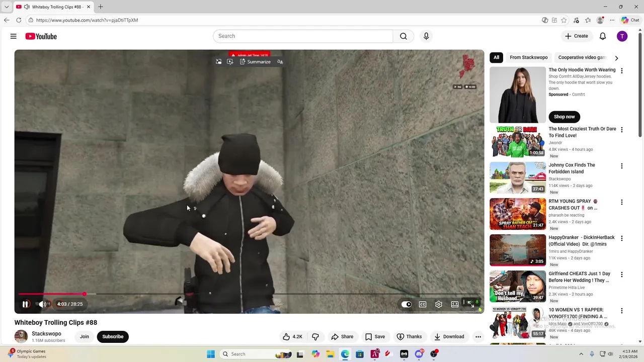The image size is (644, 362).
Task: Open the YouTube guide hamburger menu
Action: point(14,36)
